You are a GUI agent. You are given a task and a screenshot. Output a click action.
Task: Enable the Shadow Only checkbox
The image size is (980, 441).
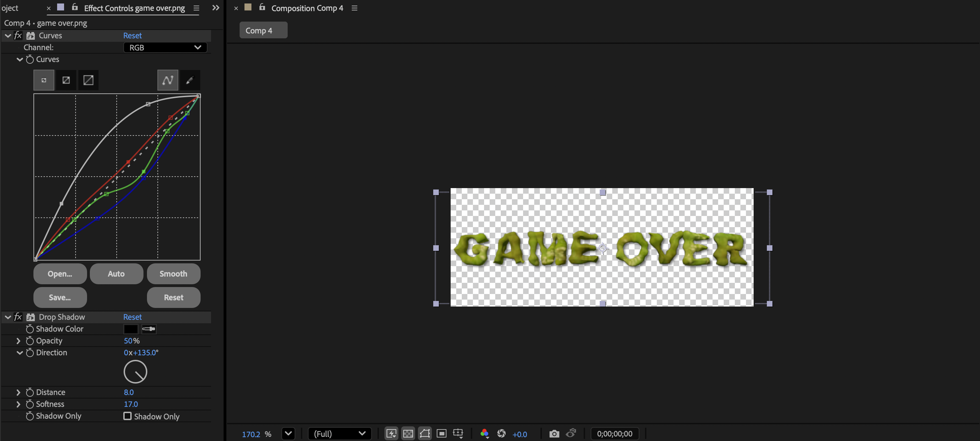[x=127, y=416]
